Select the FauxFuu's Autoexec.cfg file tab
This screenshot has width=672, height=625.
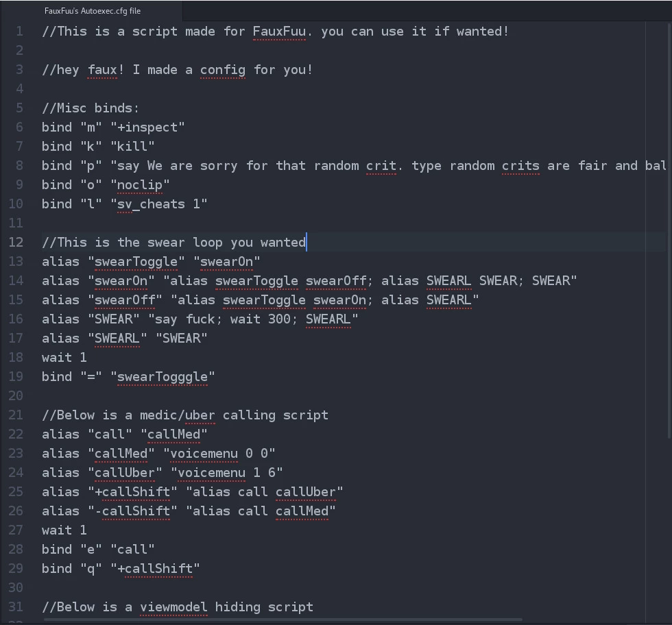pyautogui.click(x=92, y=11)
